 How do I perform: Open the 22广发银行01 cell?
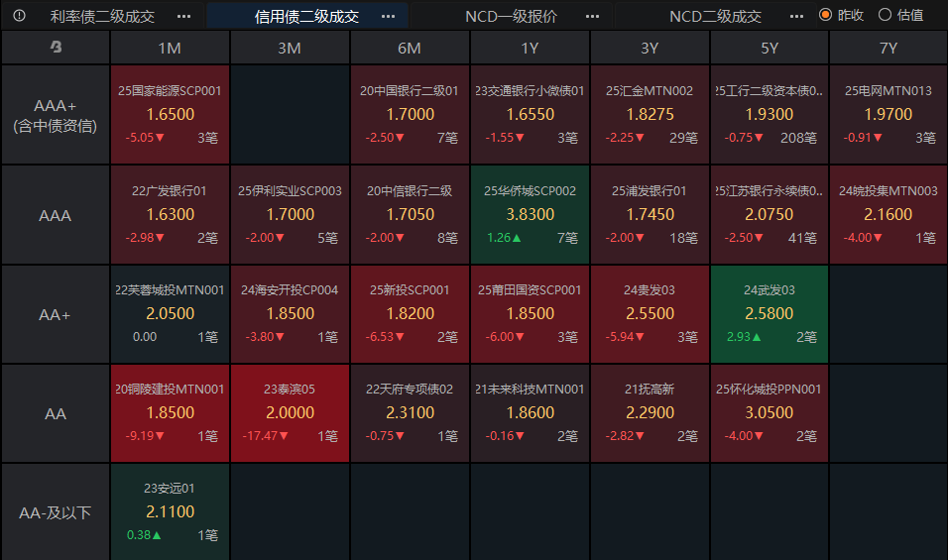pos(170,215)
